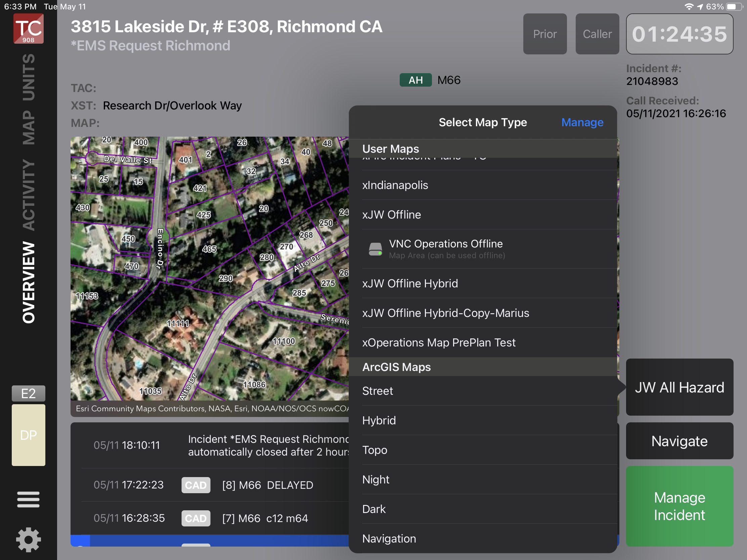
Task: Tap CAD badge on M66 DELAYED entry
Action: [x=195, y=485]
